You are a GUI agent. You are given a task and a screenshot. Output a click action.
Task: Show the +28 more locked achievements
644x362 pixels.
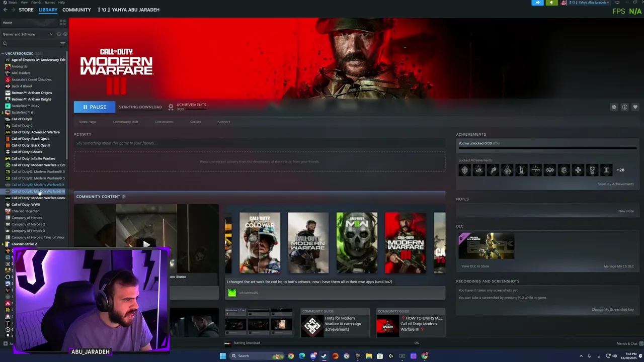click(620, 170)
